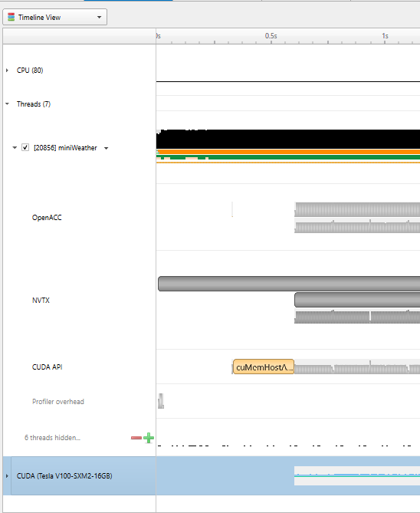
Task: Click the Timeline View stacked-bars icon
Action: pos(11,17)
